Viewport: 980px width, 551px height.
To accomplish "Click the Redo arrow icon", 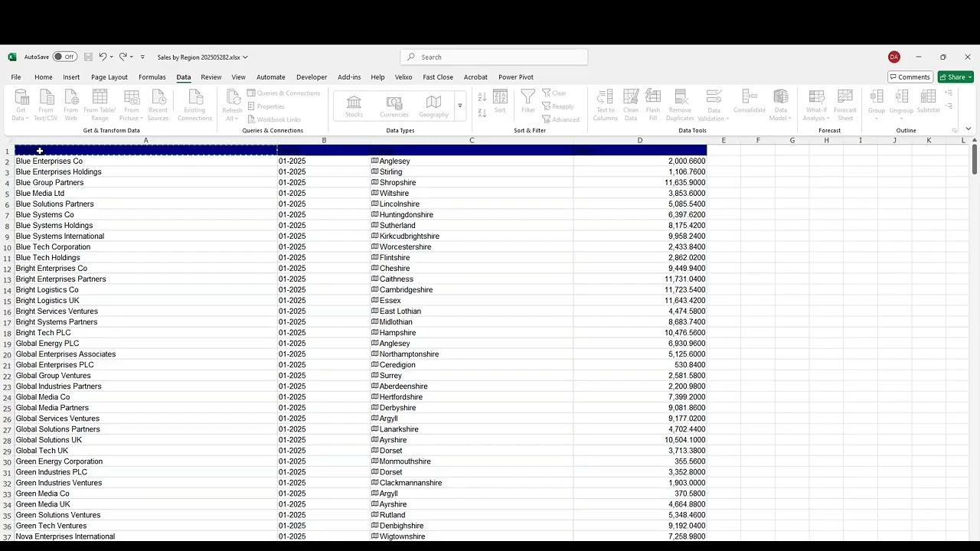I will click(122, 57).
